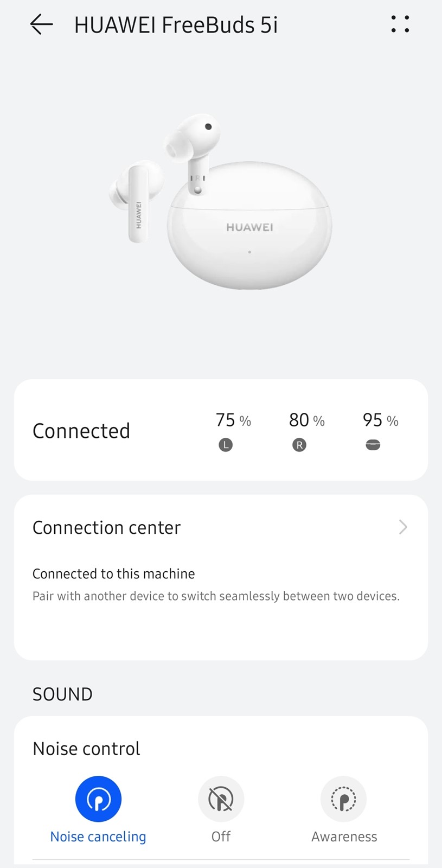Tap the Awareness text label
The image size is (442, 868).
coord(344,837)
